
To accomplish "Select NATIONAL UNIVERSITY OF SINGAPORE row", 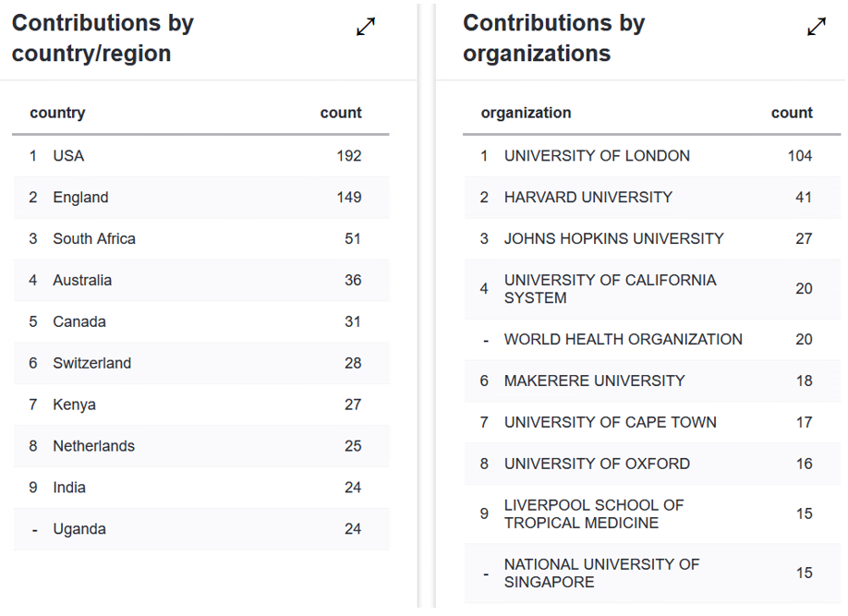I will click(x=601, y=574).
